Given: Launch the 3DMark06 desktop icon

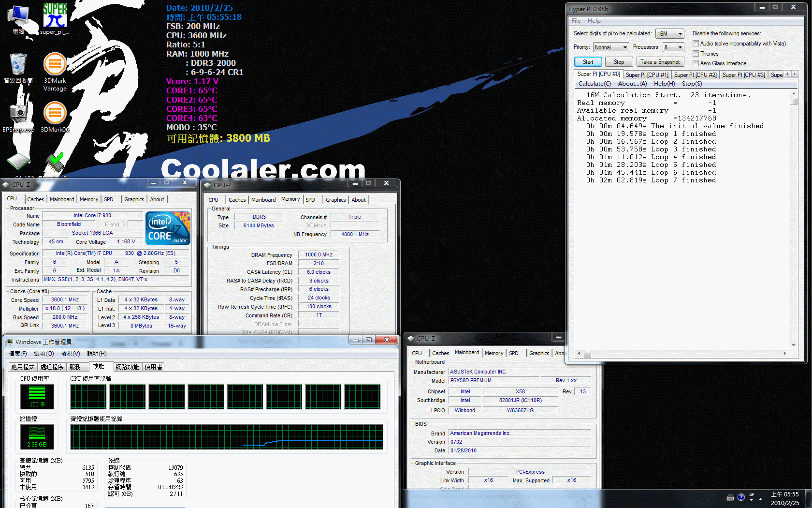Looking at the screenshot, I should pos(55,116).
